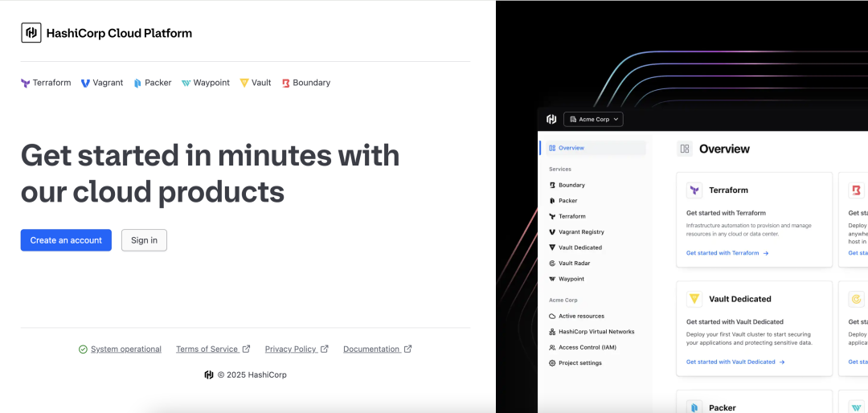Click the Services section label in the sidebar
Image resolution: width=868 pixels, height=413 pixels.
point(560,170)
